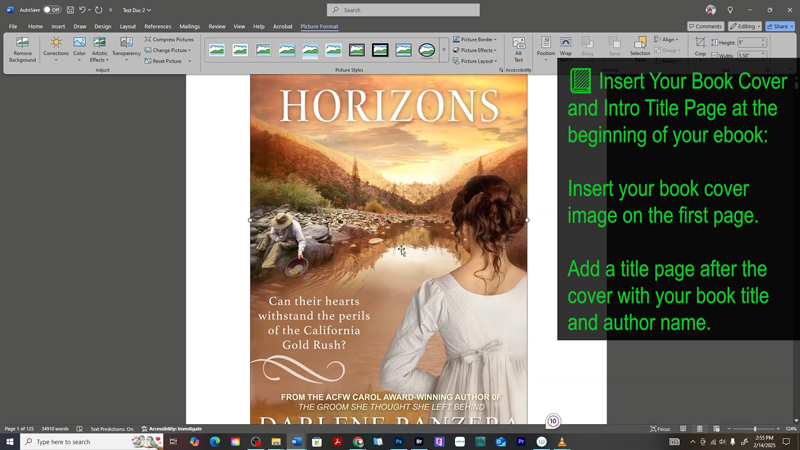
Task: Switch to the Insert tab
Action: click(58, 27)
